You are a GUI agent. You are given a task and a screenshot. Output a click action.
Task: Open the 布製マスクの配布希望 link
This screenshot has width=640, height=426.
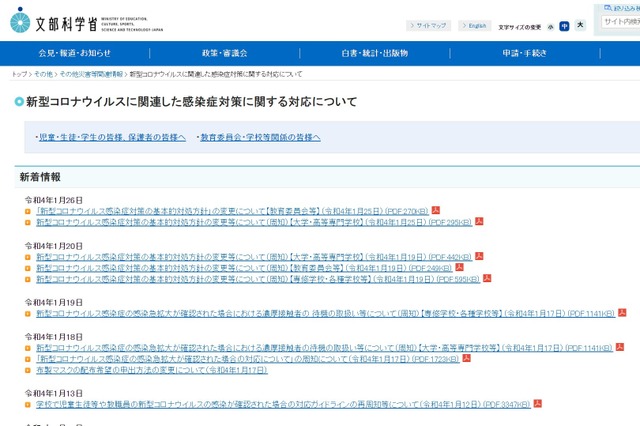pyautogui.click(x=152, y=370)
